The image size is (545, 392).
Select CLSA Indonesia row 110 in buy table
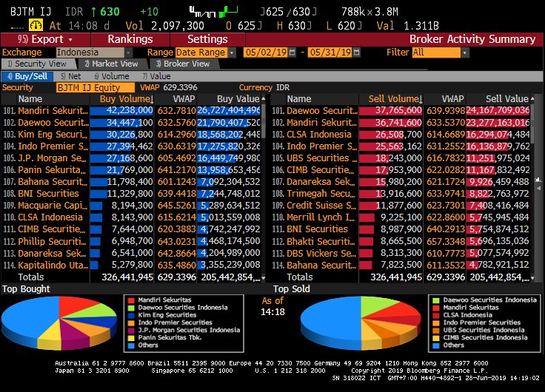(131, 217)
